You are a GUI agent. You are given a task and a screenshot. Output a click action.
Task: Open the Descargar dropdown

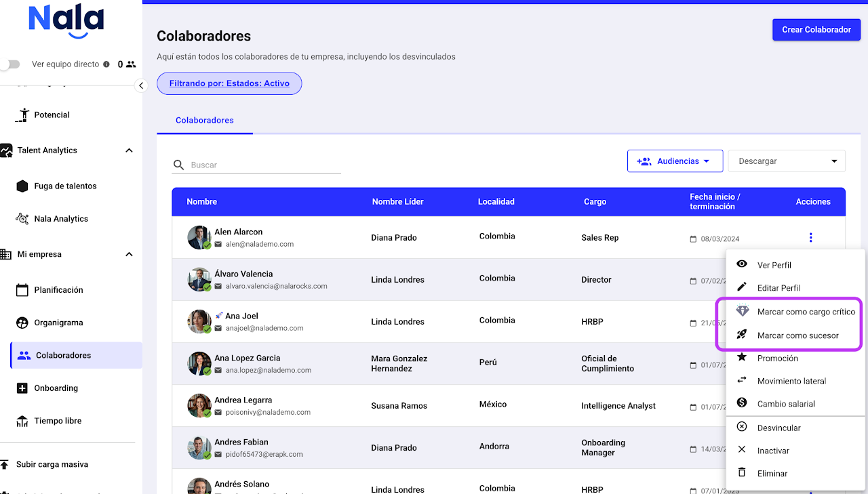(786, 161)
